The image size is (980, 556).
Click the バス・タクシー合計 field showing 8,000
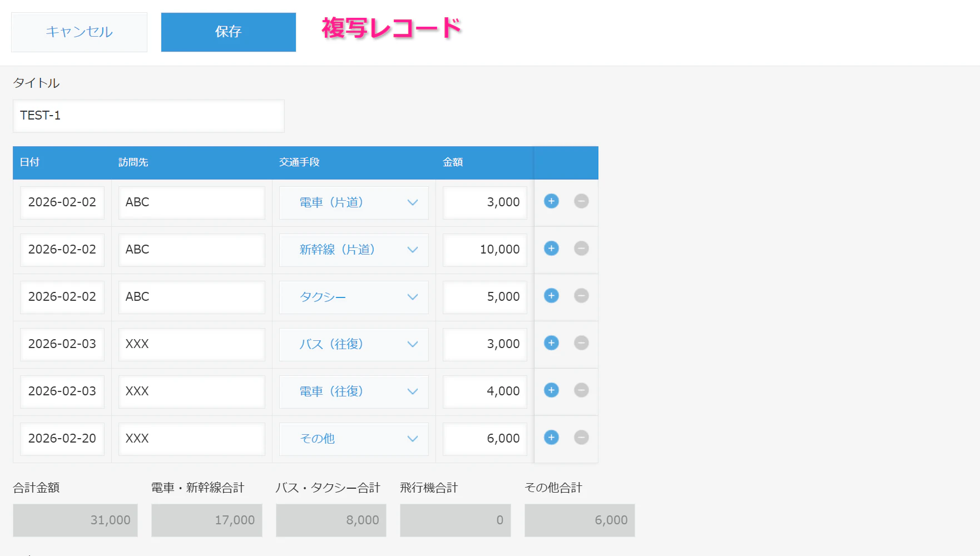[331, 520]
